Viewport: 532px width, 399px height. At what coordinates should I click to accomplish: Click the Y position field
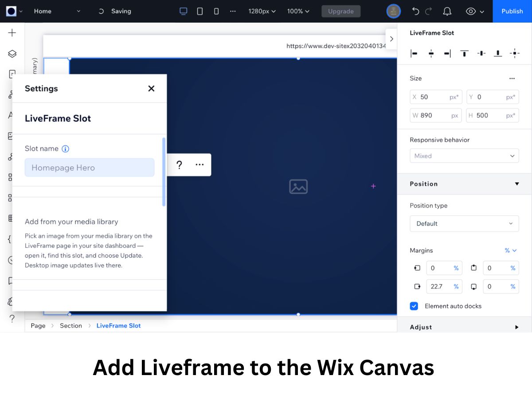(x=493, y=97)
